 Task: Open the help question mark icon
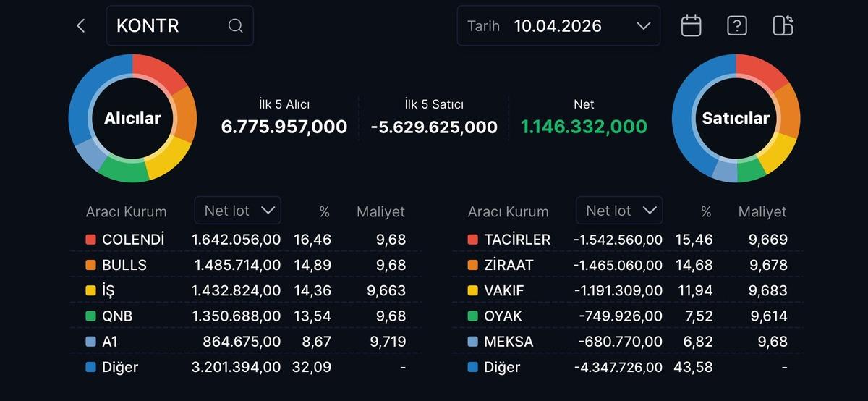[x=736, y=26]
